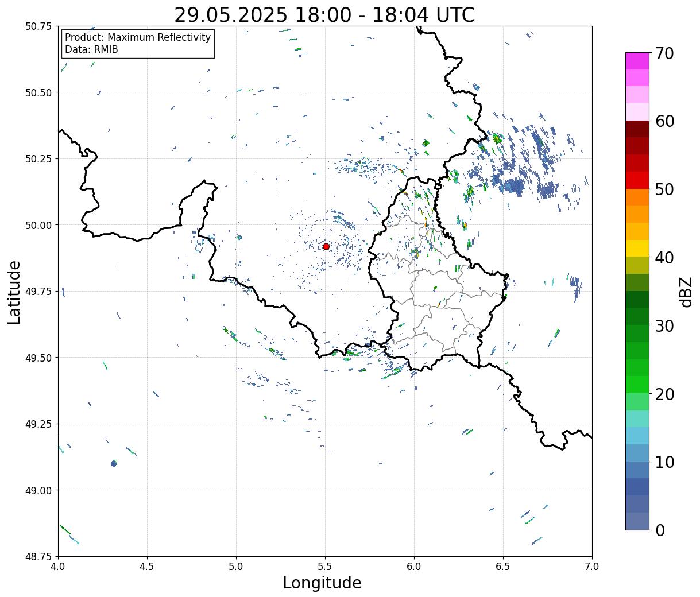Click the latitude tick label 49.50

38,358
